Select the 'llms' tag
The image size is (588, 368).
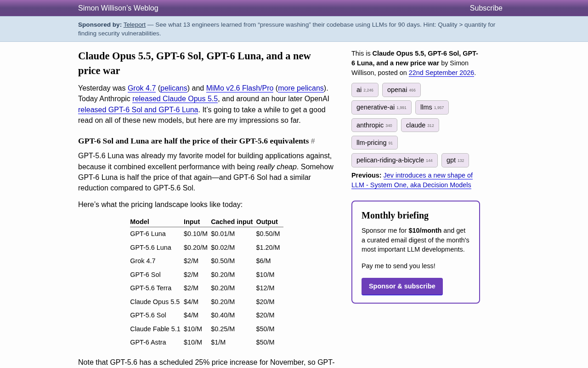click(432, 107)
